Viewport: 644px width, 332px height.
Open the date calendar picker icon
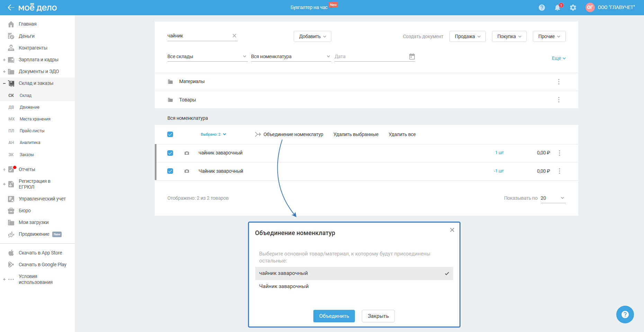(x=412, y=56)
